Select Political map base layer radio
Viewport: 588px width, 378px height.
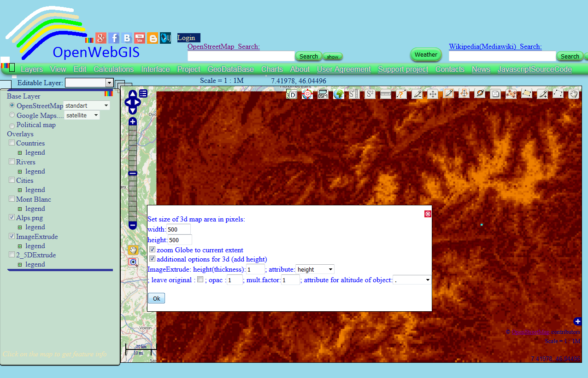tap(12, 125)
